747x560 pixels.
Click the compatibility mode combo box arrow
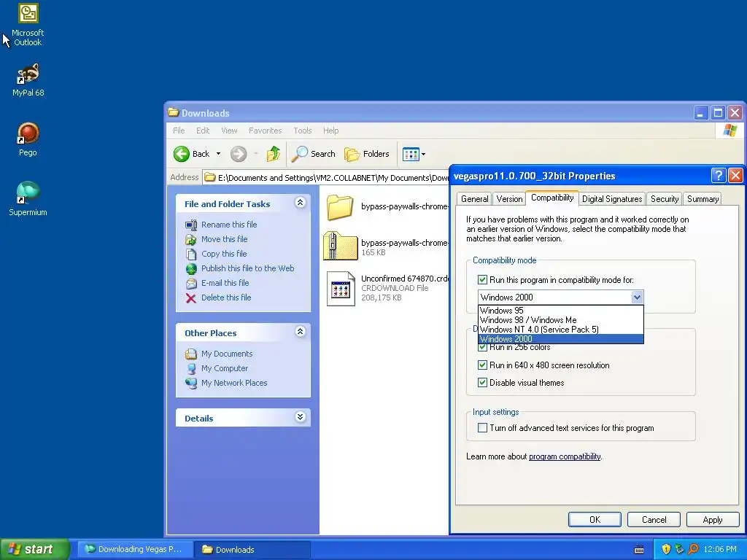point(637,297)
